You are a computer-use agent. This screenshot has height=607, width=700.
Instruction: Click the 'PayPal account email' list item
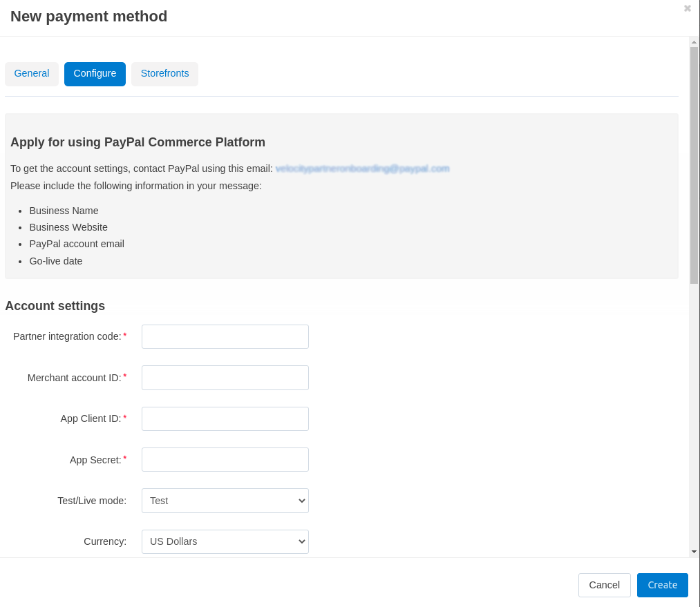(77, 244)
